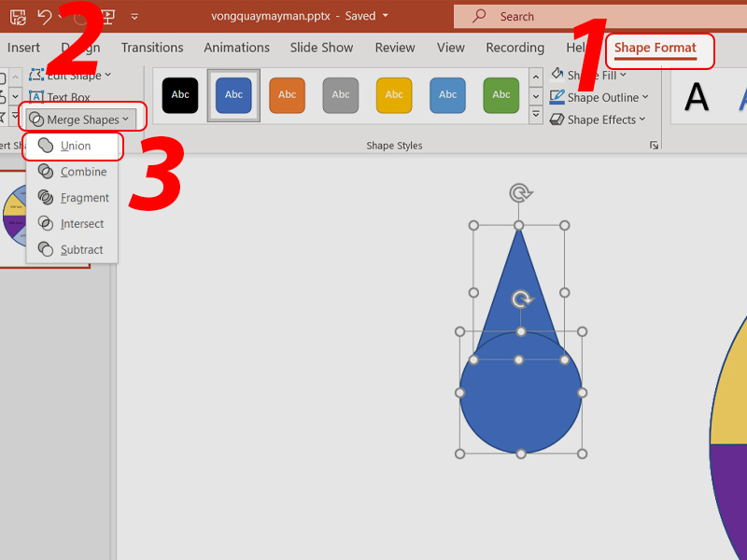Click the Save icon in Quick Access Toolbar
Screen dimensions: 747x560
(x=18, y=16)
